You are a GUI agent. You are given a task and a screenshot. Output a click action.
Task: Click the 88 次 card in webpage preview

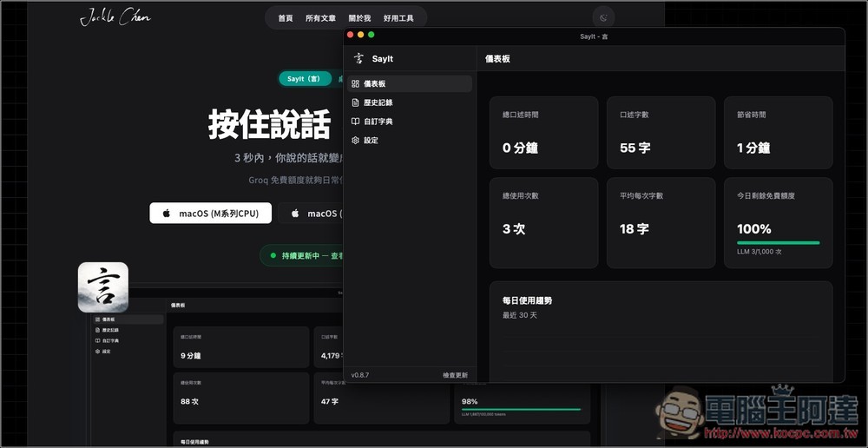[x=240, y=399]
